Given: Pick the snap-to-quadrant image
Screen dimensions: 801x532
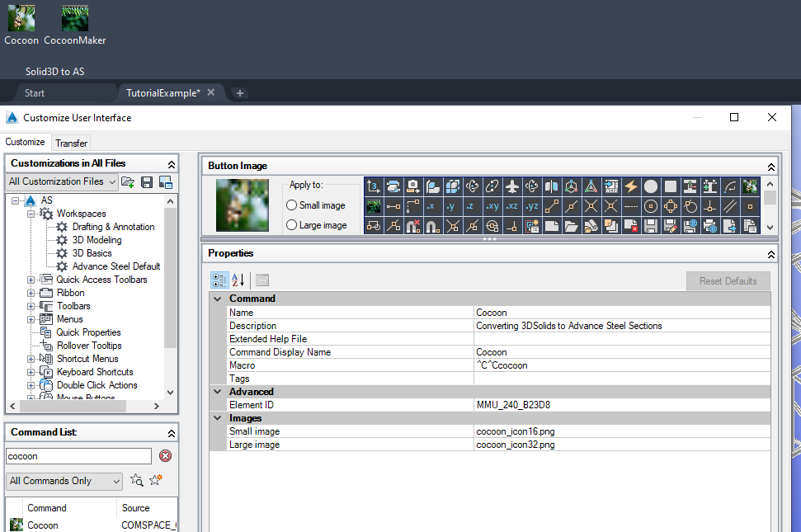Looking at the screenshot, I should click(x=671, y=206).
